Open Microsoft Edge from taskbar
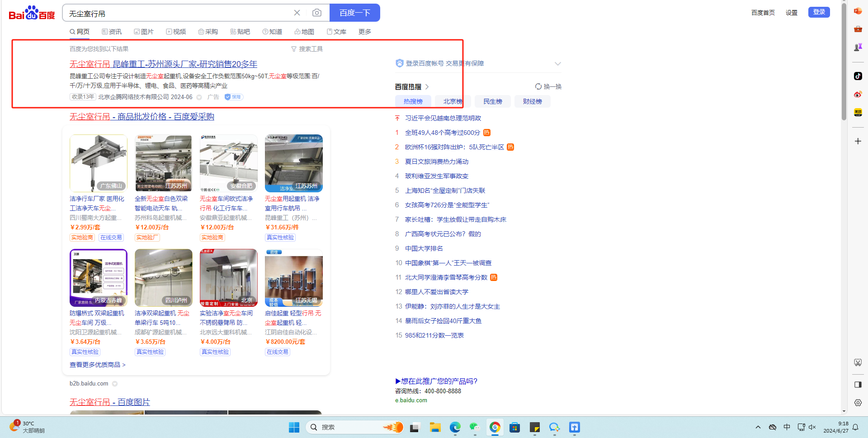The image size is (868, 438). [455, 427]
